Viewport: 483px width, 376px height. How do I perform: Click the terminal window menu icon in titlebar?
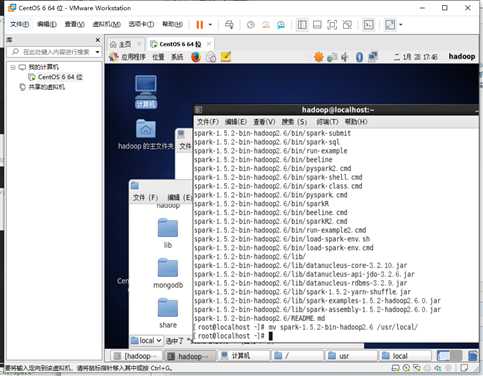(x=199, y=110)
